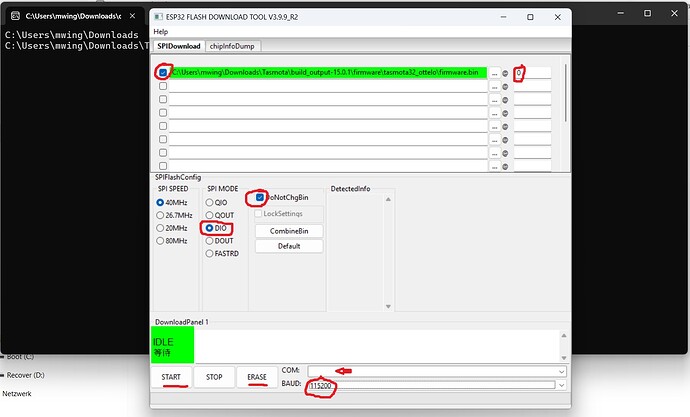This screenshot has height=417, width=690.
Task: Uncheck the firmware.bin file row checkbox
Action: click(x=163, y=73)
